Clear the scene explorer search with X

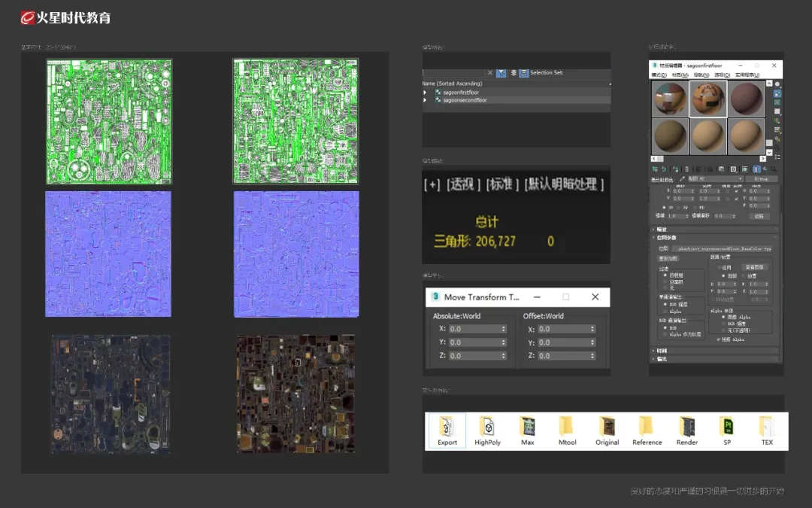[490, 73]
